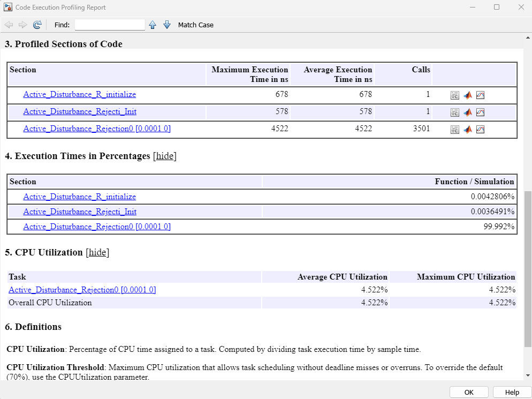The width and height of the screenshot is (532, 399).
Task: Open plot icon for Active_Disturbance_Rejection0 row
Action: 480,129
